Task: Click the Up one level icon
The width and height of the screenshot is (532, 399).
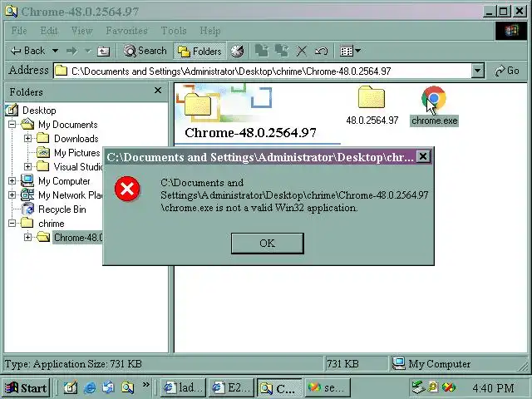Action: coord(103,52)
